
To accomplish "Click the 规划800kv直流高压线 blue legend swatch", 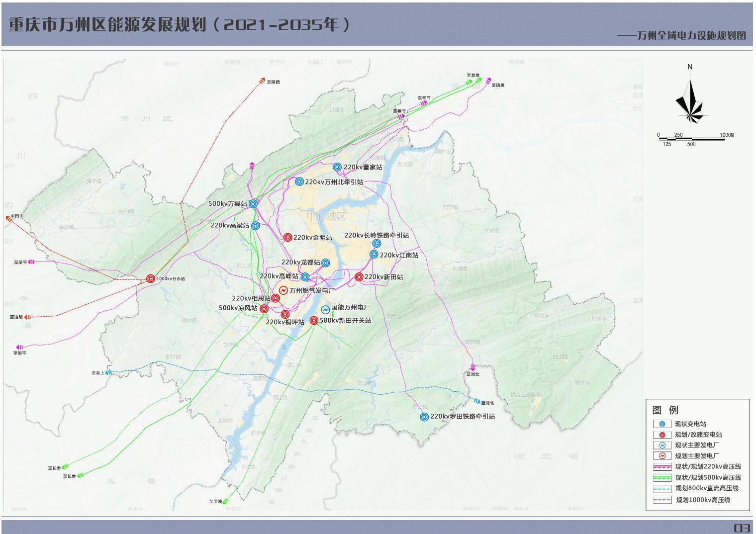I will (662, 489).
